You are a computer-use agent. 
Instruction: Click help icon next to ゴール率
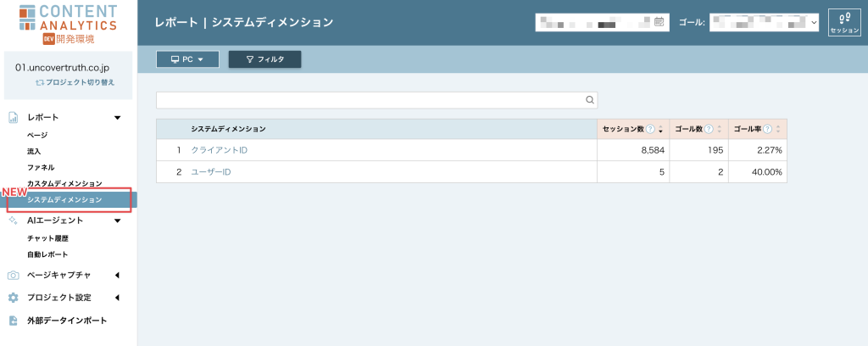pyautogui.click(x=767, y=129)
